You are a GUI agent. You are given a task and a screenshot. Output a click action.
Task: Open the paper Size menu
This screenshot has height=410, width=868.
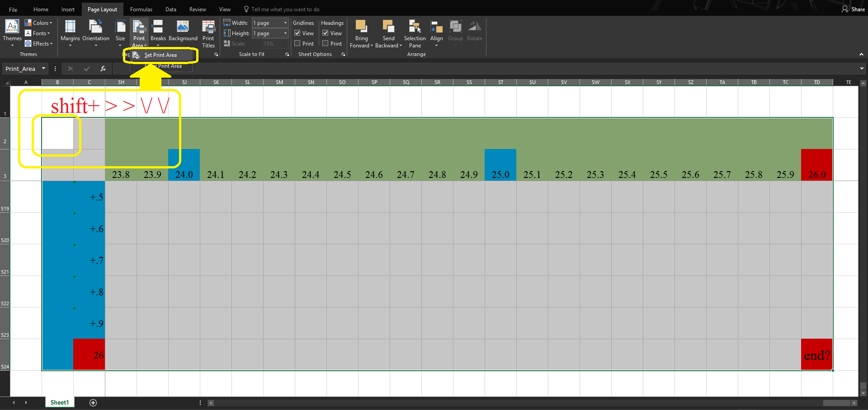(x=120, y=33)
